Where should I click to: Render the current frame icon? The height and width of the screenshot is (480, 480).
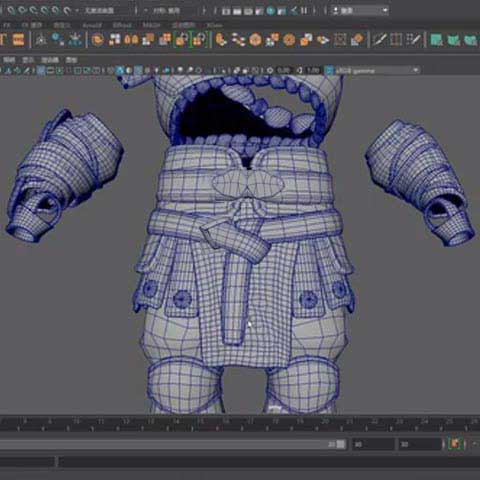click(x=237, y=11)
